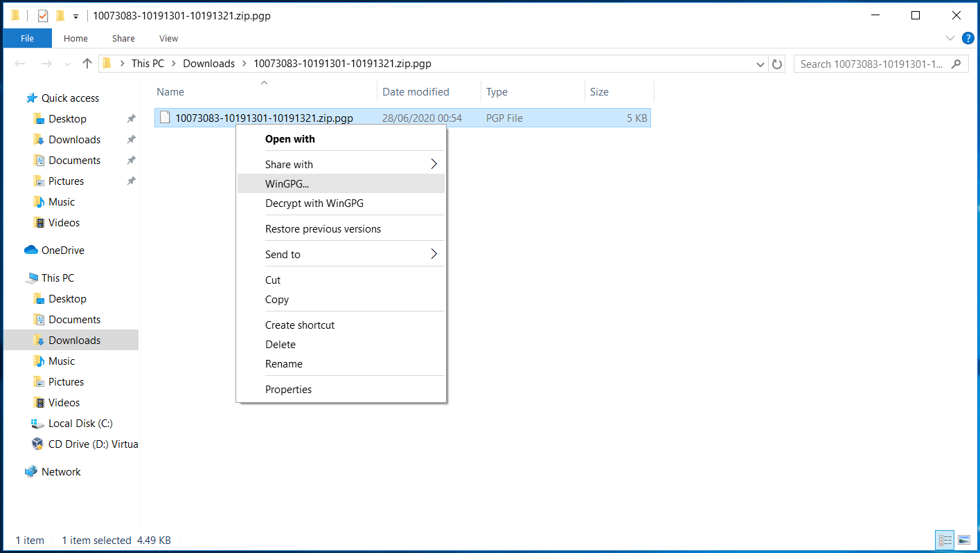Click the Network icon in navigation pane

click(x=31, y=472)
